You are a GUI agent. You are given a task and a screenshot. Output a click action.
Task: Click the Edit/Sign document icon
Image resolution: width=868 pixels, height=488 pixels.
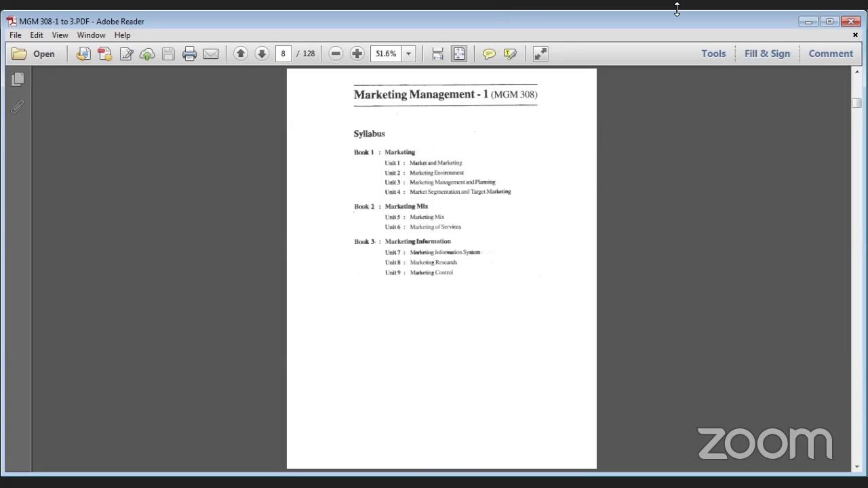pos(126,54)
